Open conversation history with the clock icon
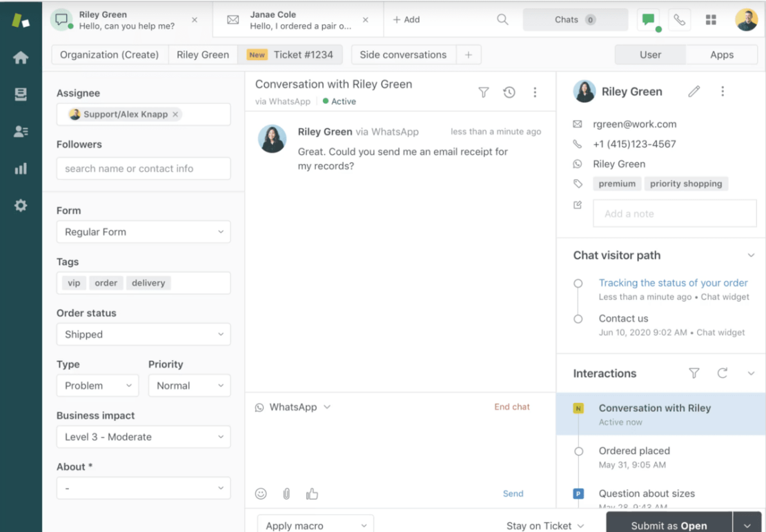 [x=509, y=92]
